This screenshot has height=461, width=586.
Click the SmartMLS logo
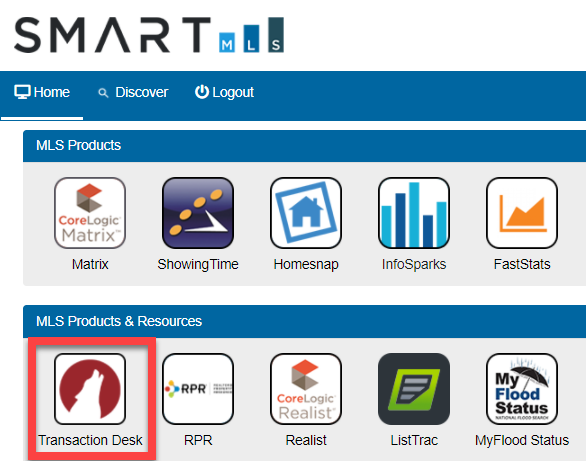point(149,35)
